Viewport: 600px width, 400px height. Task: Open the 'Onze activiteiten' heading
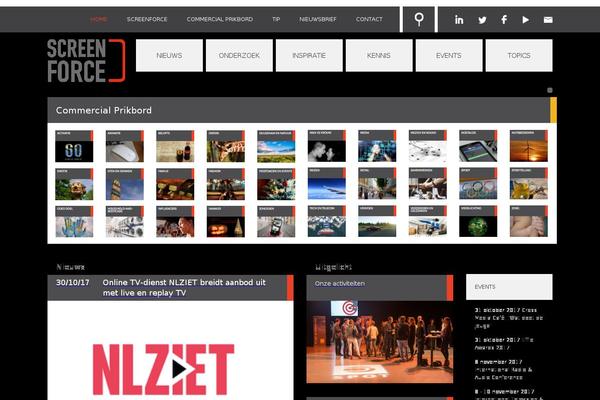[x=340, y=284]
